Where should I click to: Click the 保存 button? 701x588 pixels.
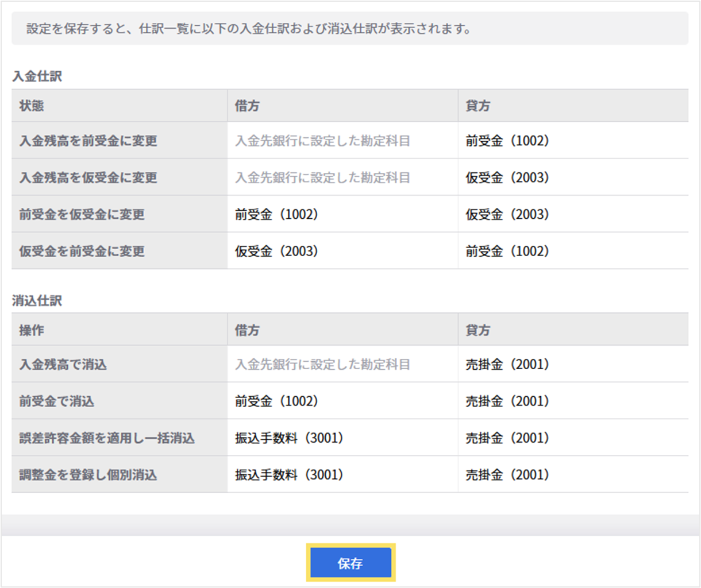click(350, 563)
